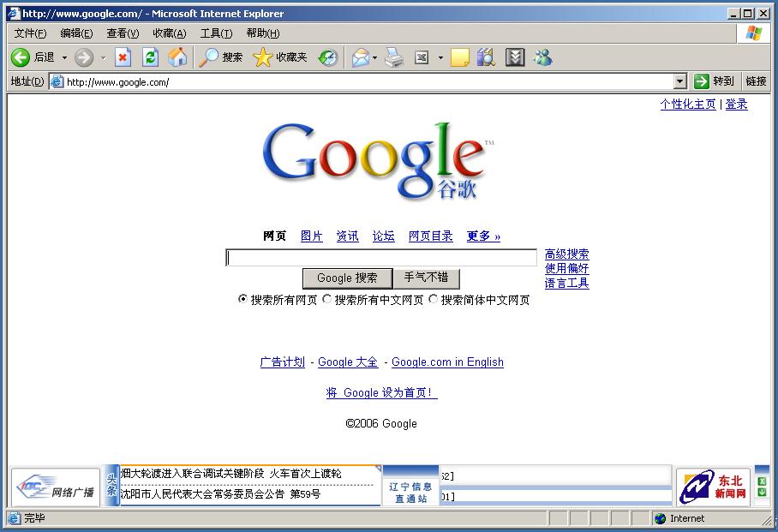Expand the address bar URL dropdown
The image size is (778, 532).
point(679,81)
